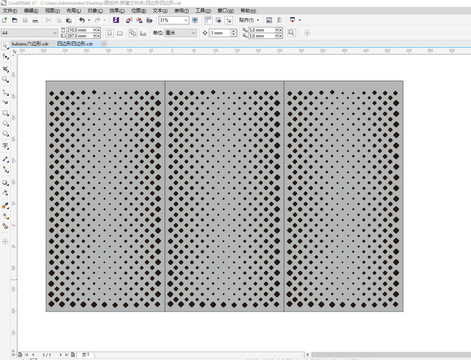The width and height of the screenshot is (471, 360).
Task: Click the Export icon in the toolbar
Action: click(x=139, y=20)
